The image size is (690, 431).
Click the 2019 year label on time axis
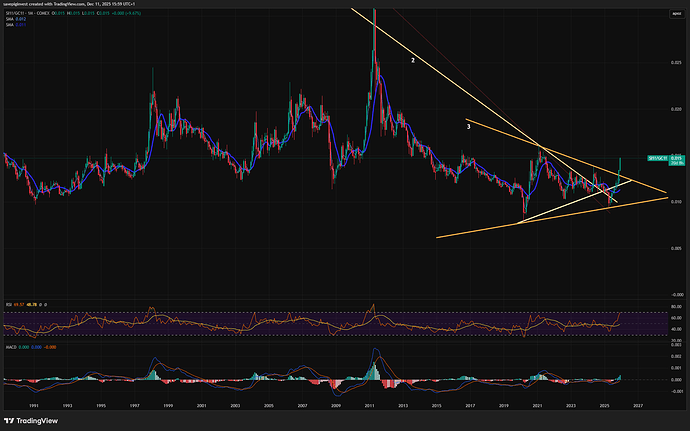505,407
